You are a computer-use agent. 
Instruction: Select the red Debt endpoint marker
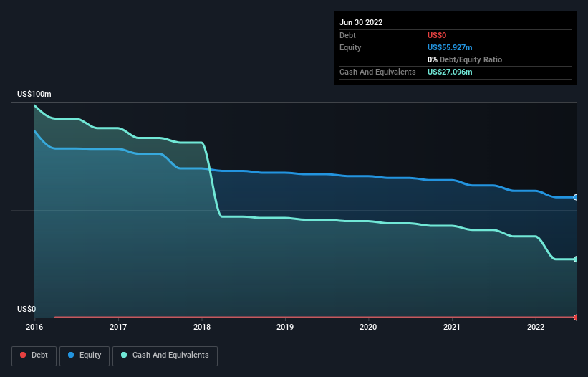point(576,318)
